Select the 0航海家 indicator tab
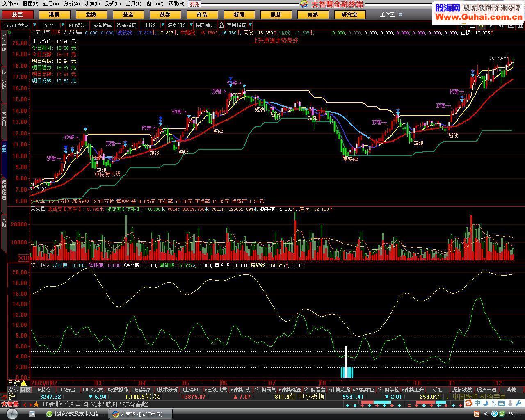This screenshot has width=525, height=420. pyautogui.click(x=142, y=389)
